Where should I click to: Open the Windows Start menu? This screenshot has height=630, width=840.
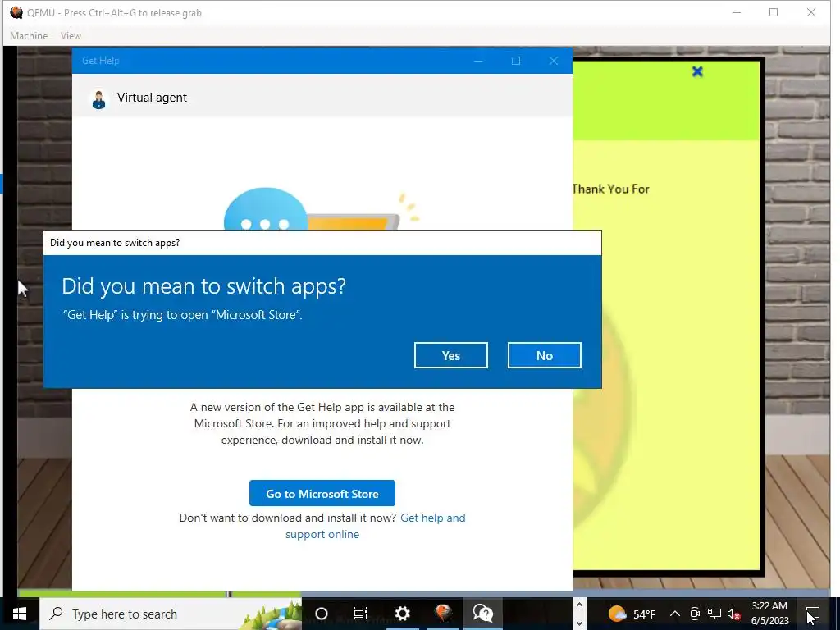click(20, 614)
